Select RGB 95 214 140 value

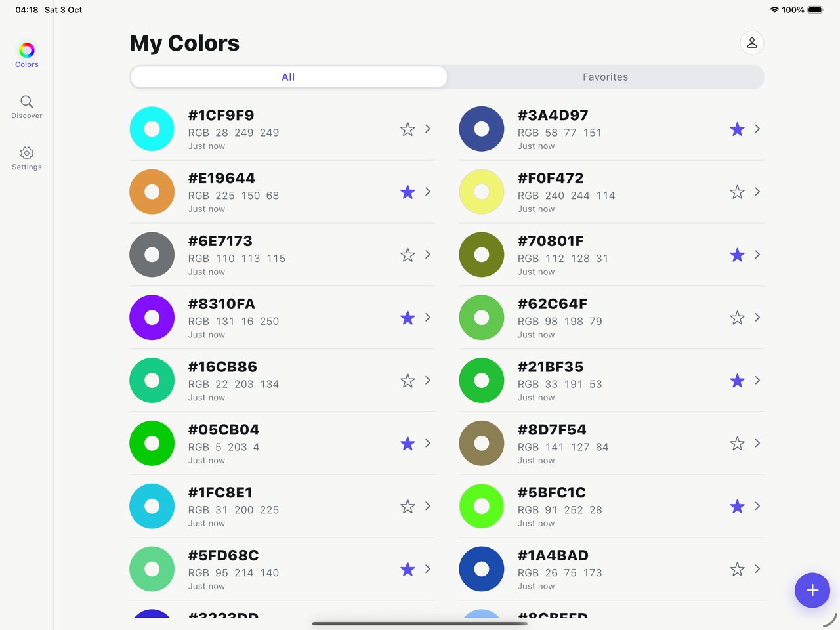click(x=234, y=573)
